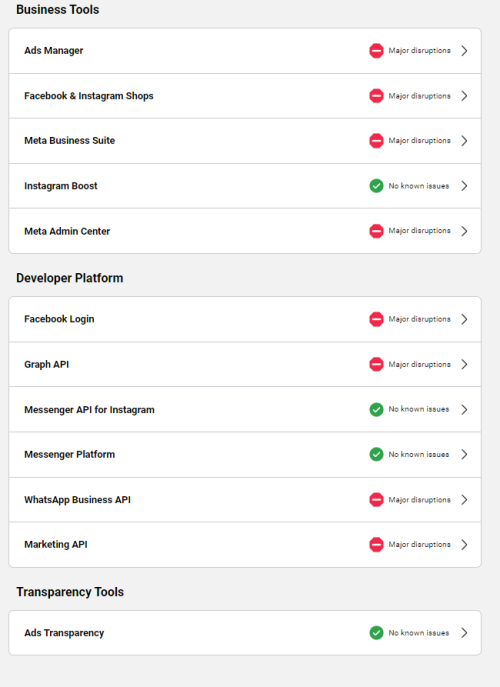
Task: Click the Developer Platform section heading
Action: pyautogui.click(x=70, y=278)
